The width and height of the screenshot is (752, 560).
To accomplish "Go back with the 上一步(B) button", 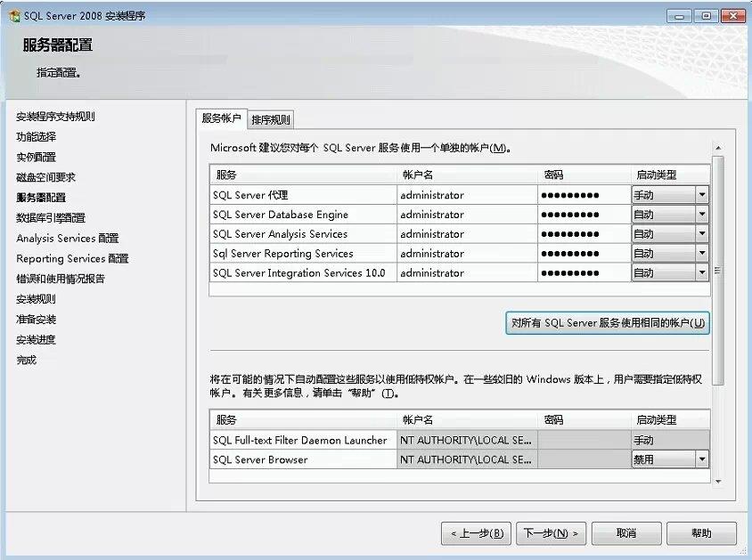I will point(476,533).
